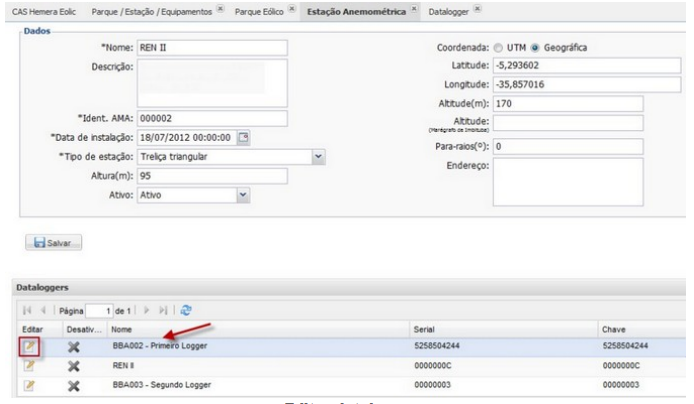Deactivate the REN II datalogger row

point(72,367)
